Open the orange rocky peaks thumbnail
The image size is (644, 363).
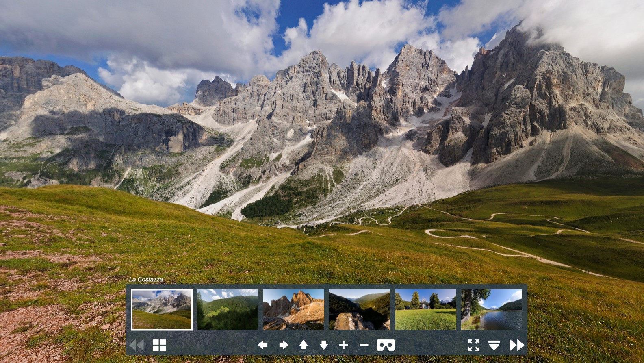[x=294, y=310]
